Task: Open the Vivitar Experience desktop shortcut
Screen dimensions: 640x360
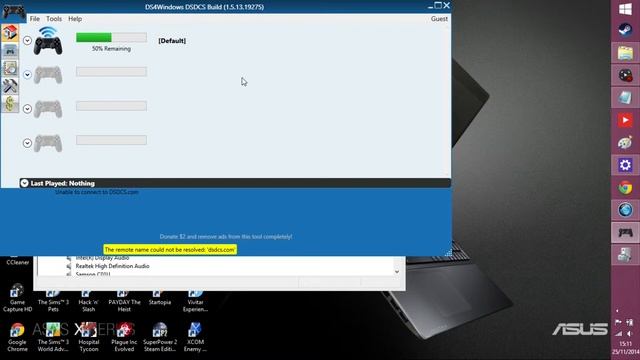Action: point(195,301)
